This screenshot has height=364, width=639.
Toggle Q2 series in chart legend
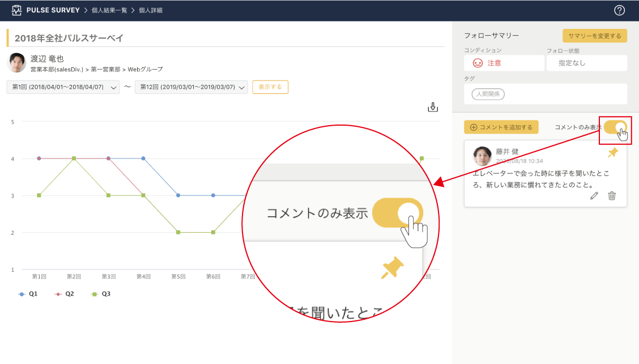pyautogui.click(x=65, y=294)
